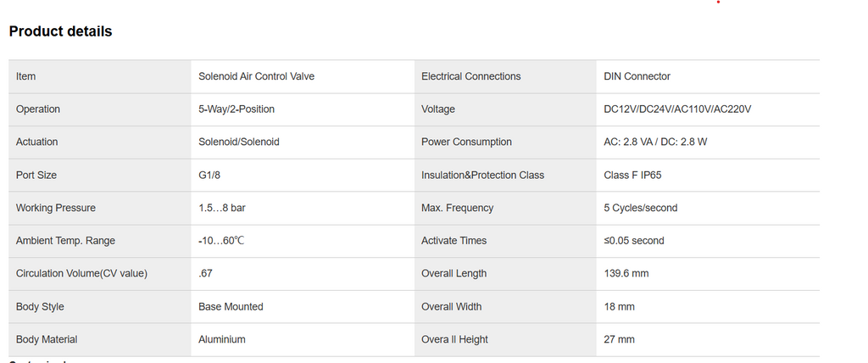Click the Product details heading
Screen dimensions: 868x363
(60, 31)
